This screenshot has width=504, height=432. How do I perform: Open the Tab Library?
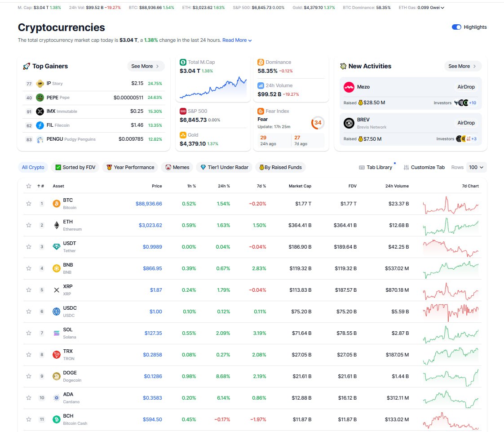(x=376, y=167)
